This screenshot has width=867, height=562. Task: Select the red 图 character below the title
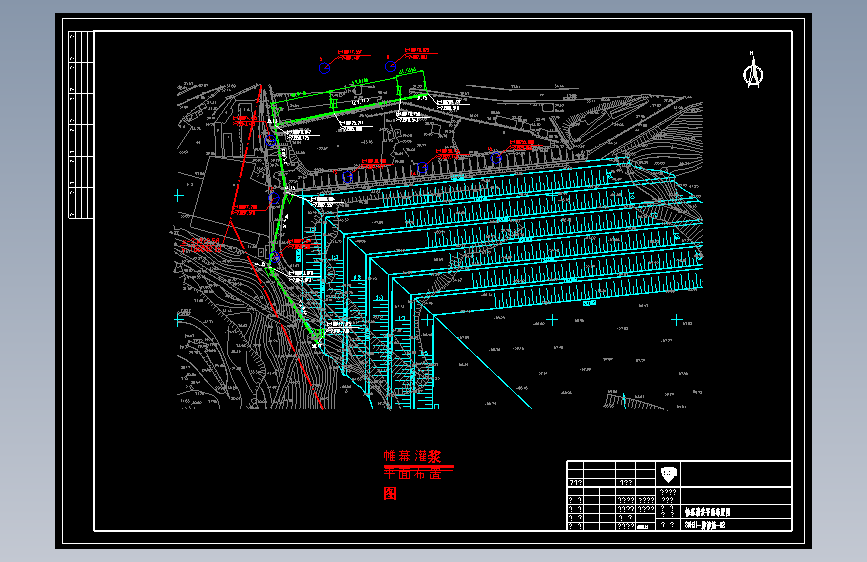tap(390, 493)
